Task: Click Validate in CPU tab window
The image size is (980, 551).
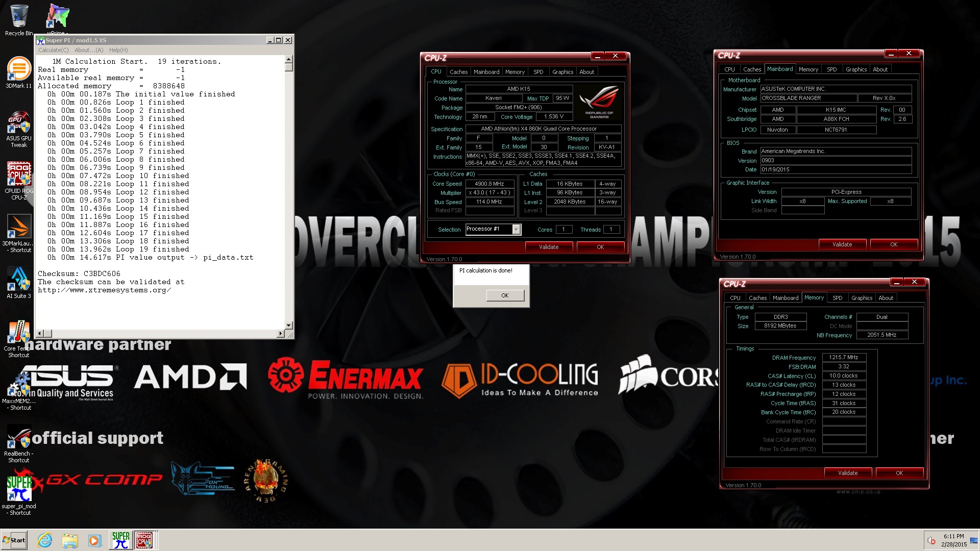Action: [549, 247]
